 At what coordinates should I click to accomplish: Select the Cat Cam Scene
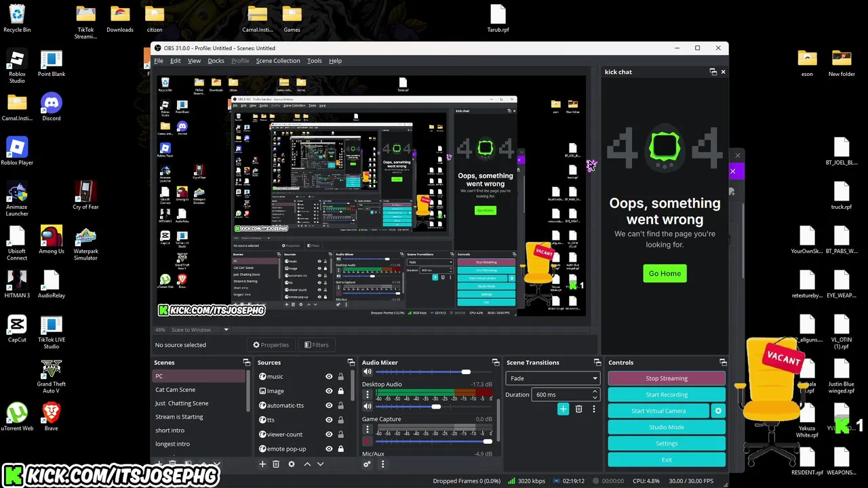[x=200, y=390]
